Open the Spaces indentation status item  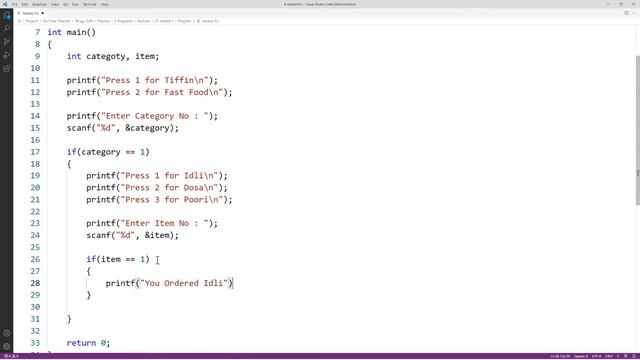pyautogui.click(x=581, y=356)
